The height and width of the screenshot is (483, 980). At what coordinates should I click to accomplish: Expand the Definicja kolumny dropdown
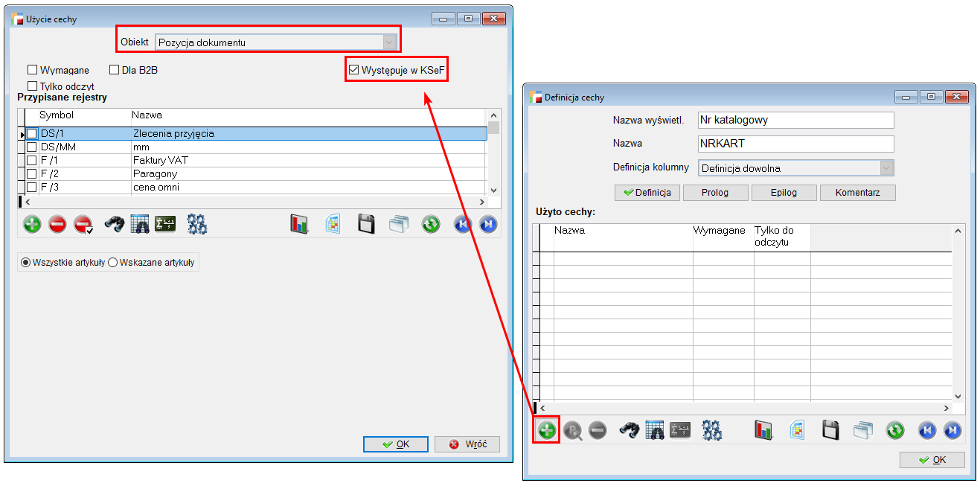pyautogui.click(x=885, y=168)
